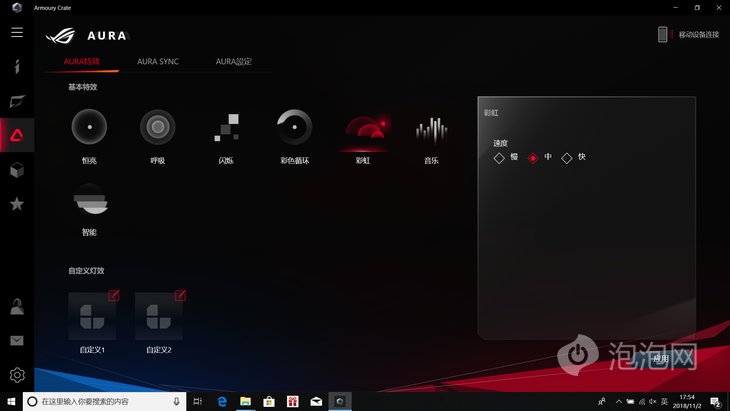The width and height of the screenshot is (730, 411).
Task: Open the user profile sidebar icon
Action: (17, 306)
